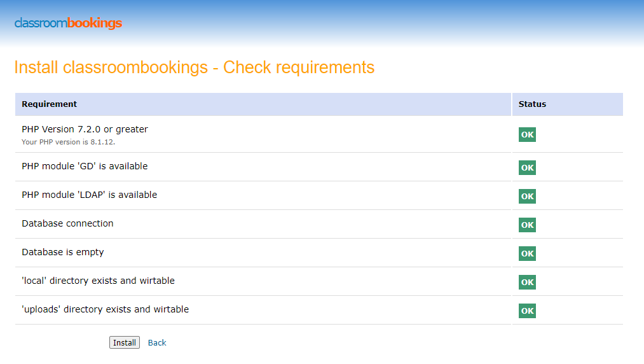Click the 'Database connection' requirement text
The height and width of the screenshot is (364, 644).
click(x=67, y=223)
